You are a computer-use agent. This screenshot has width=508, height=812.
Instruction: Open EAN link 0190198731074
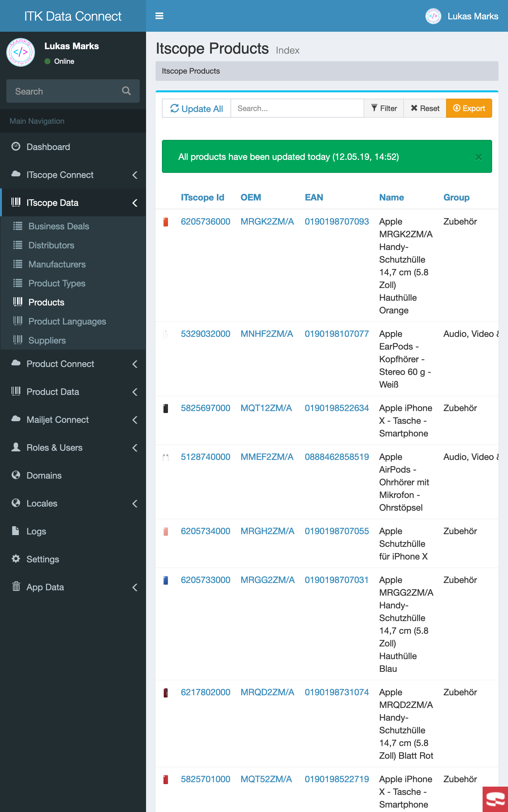[x=337, y=692]
